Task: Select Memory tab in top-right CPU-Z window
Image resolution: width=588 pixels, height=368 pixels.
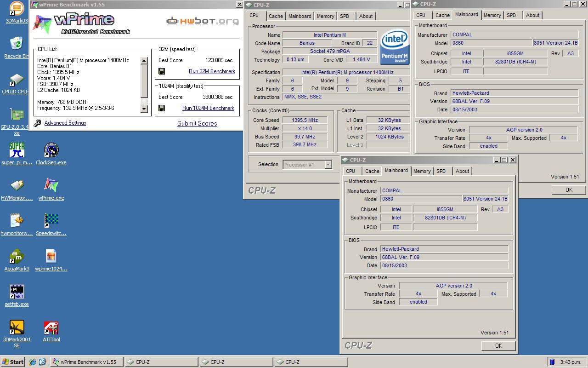Action: tap(492, 15)
